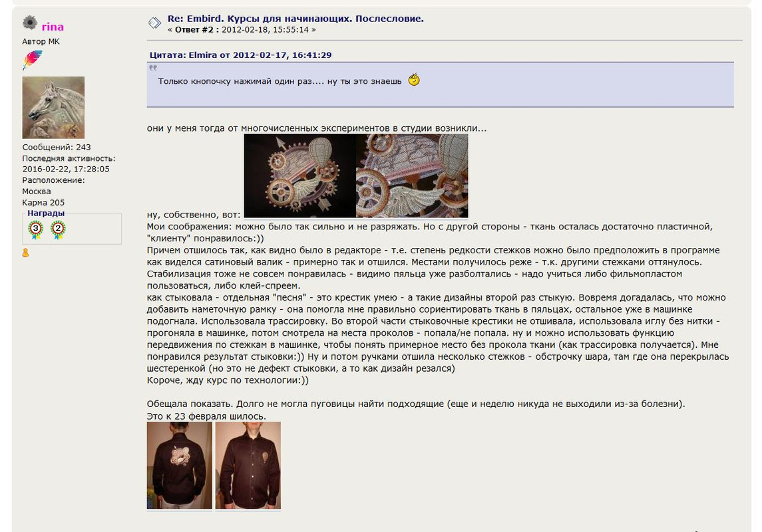Open username link rina

tap(53, 27)
